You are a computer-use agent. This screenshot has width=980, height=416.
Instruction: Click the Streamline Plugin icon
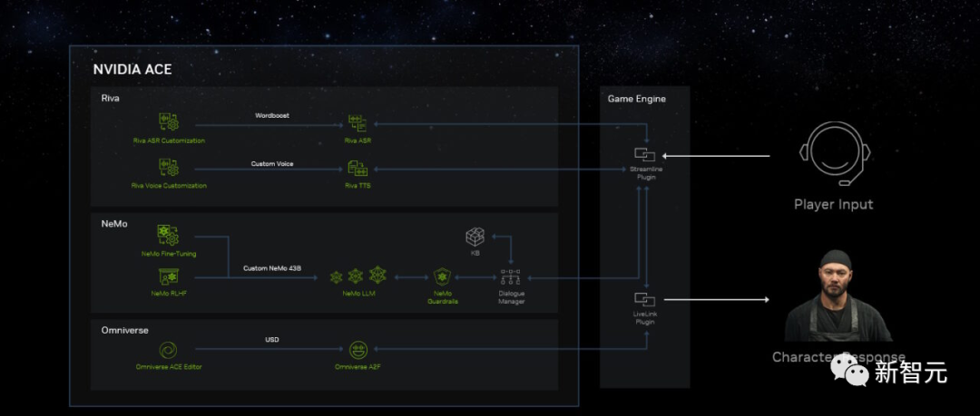[643, 154]
